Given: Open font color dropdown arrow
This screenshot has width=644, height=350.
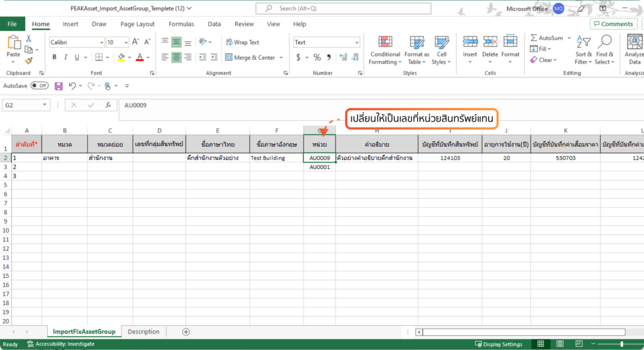Looking at the screenshot, I should click(148, 57).
